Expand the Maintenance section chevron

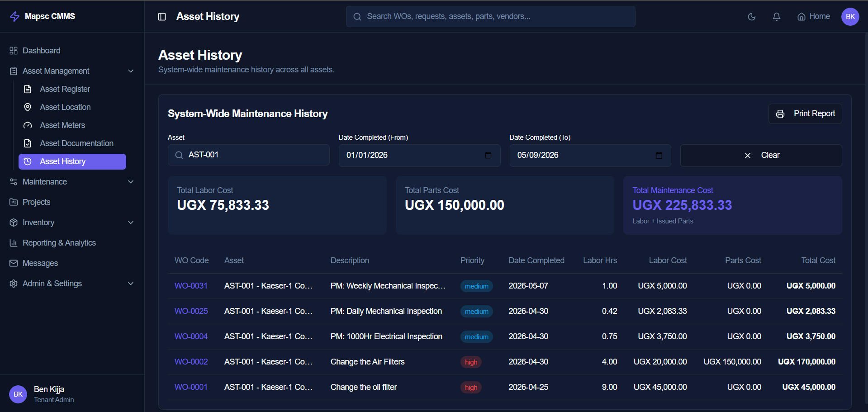click(131, 182)
